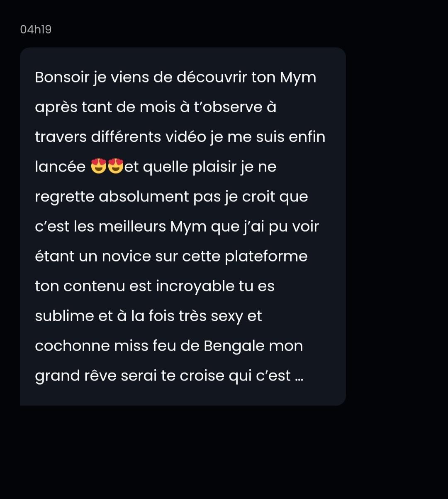The width and height of the screenshot is (448, 499).
Task: Tap the word "lancée" before the emojis
Action: 61,167
